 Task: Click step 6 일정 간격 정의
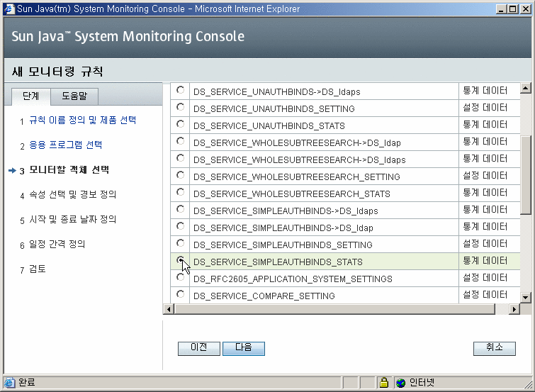pos(57,244)
